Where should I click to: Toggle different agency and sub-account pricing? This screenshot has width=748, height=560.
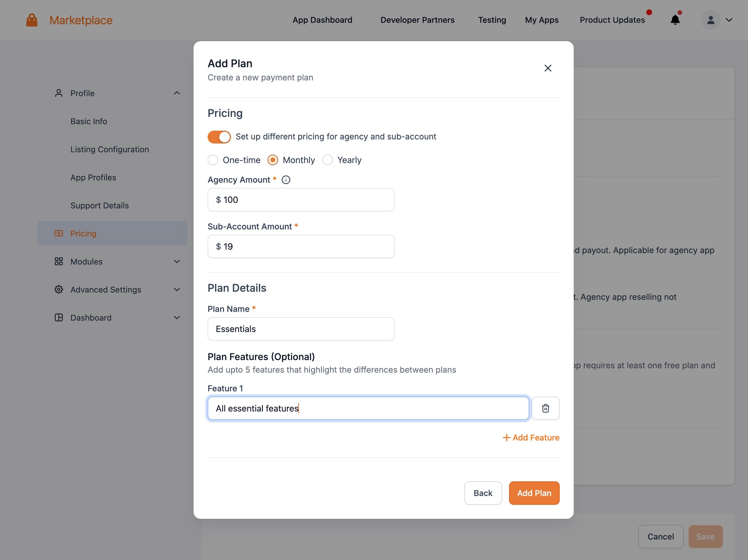(219, 137)
